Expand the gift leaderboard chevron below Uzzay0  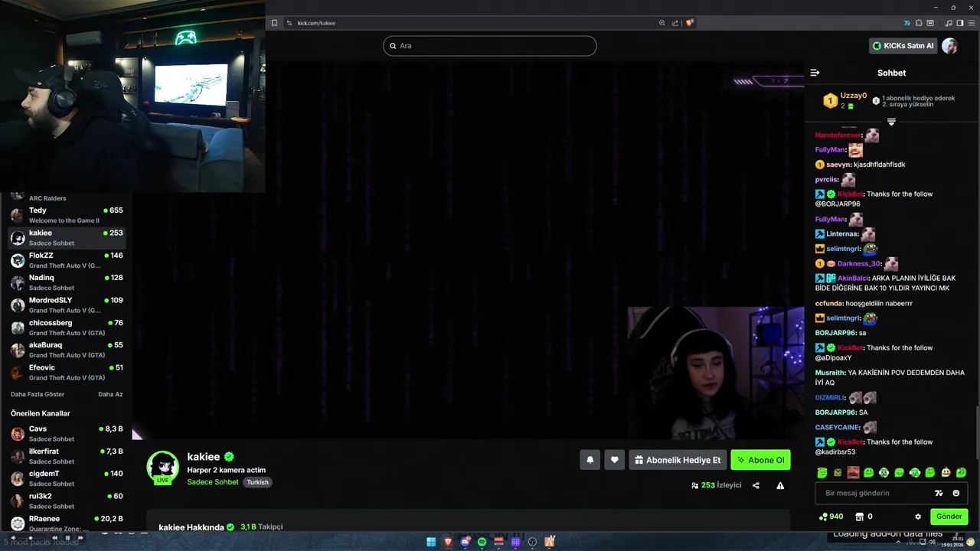tap(891, 122)
